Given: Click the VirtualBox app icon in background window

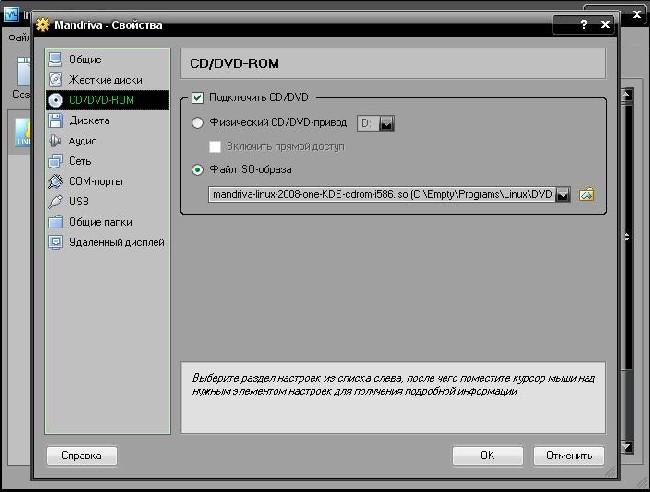Looking at the screenshot, I should point(11,15).
